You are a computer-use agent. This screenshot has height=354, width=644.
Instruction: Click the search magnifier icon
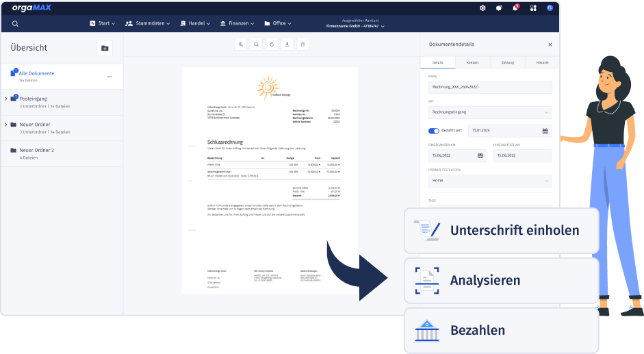[x=15, y=24]
